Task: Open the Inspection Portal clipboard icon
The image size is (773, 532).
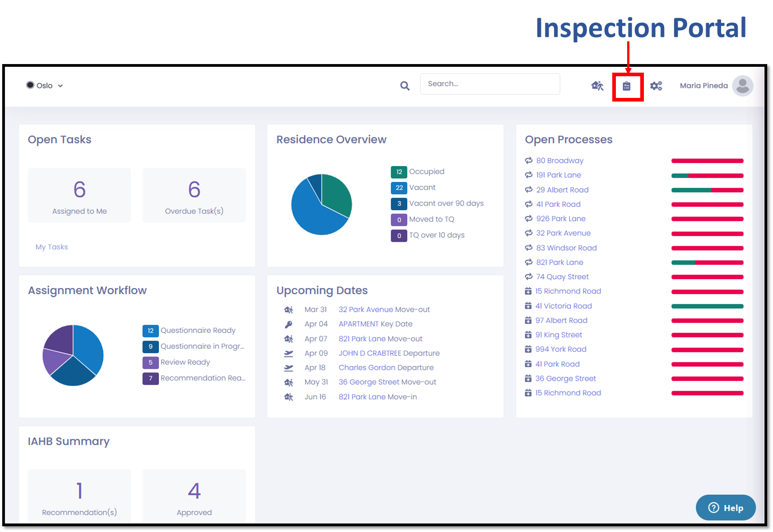Action: pos(626,86)
